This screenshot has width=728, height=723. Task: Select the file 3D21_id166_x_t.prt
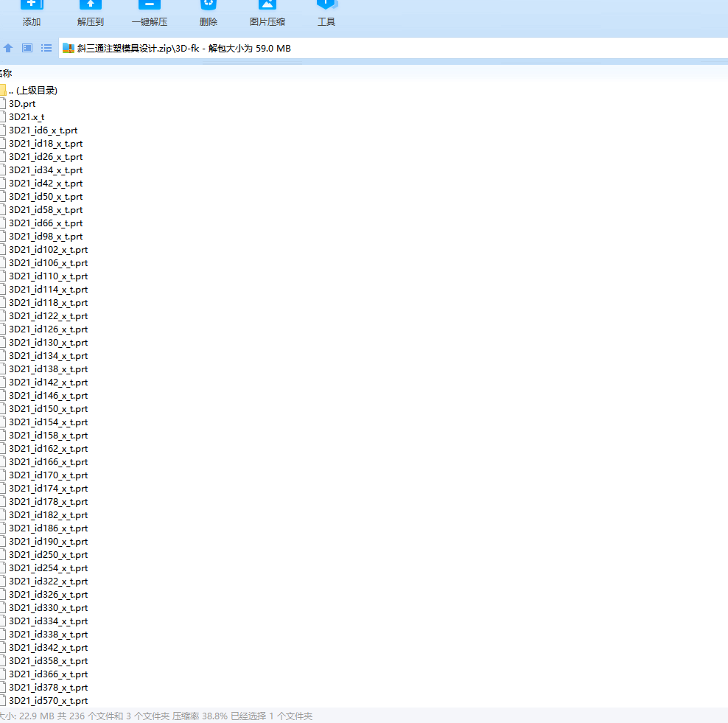click(49, 462)
